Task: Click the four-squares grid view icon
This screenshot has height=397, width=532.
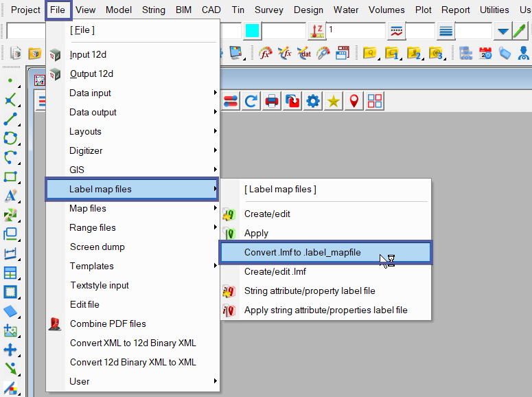Action: (x=375, y=101)
